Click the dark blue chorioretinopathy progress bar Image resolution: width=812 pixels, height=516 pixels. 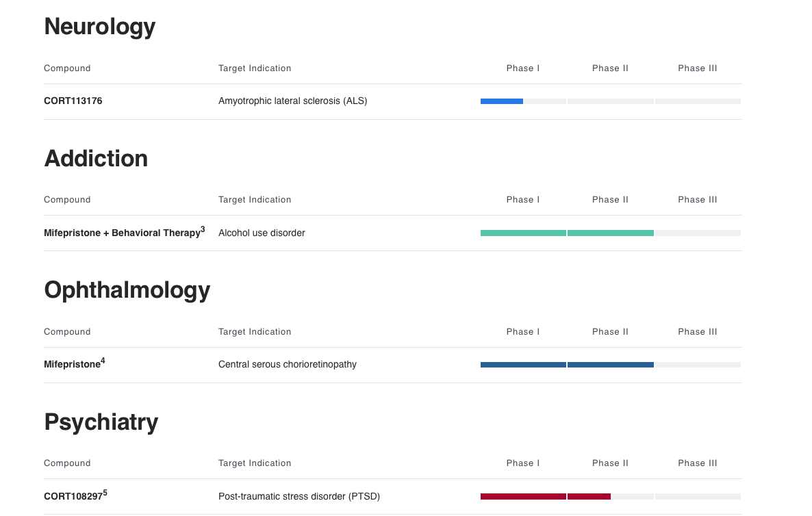tap(567, 365)
